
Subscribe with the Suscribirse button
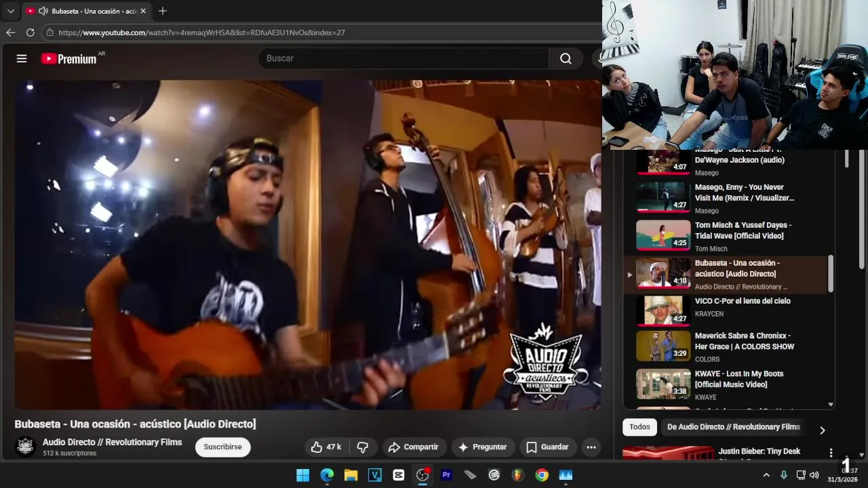(x=222, y=447)
